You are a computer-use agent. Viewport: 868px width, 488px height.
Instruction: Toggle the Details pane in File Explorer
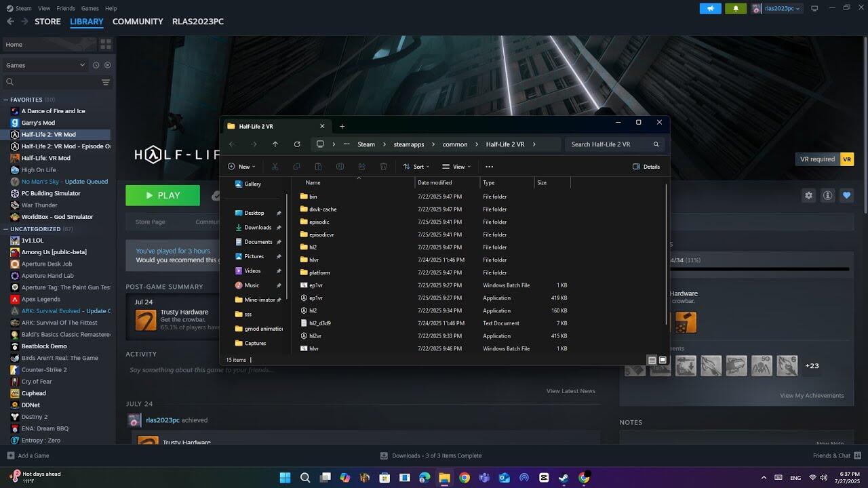(646, 167)
